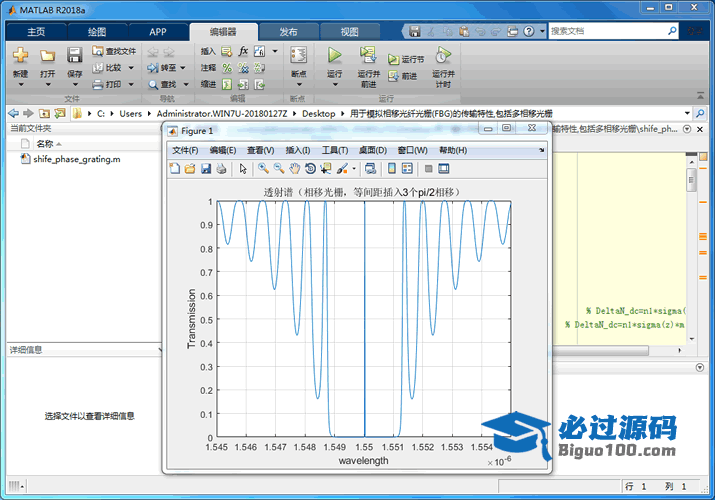Click the 新建 (New) file icon
The height and width of the screenshot is (500, 715).
point(21,56)
